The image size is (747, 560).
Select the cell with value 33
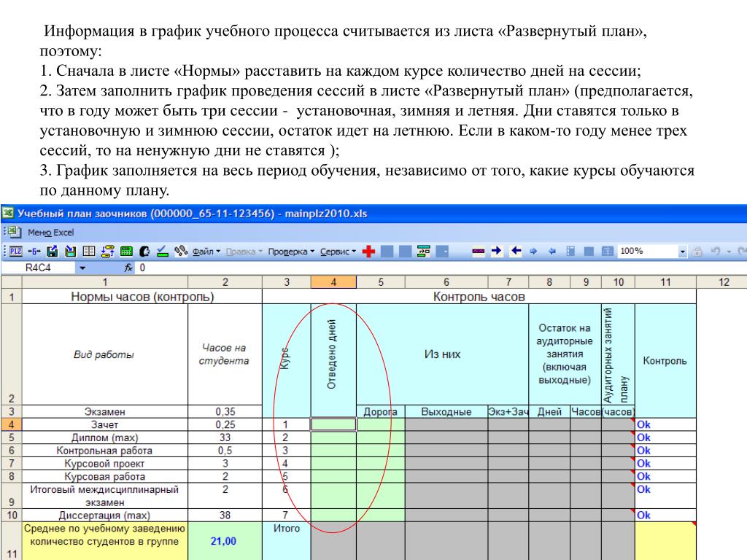click(x=225, y=437)
